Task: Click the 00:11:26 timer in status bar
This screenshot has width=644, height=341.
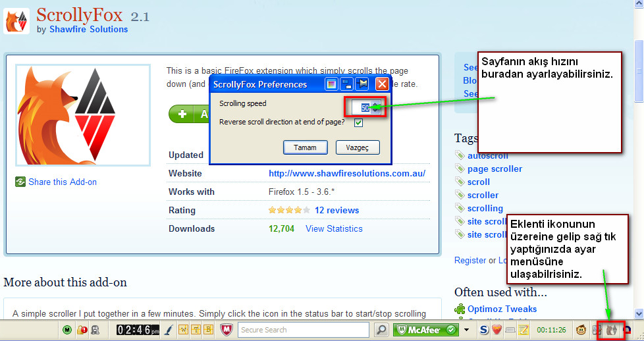Action: (551, 330)
